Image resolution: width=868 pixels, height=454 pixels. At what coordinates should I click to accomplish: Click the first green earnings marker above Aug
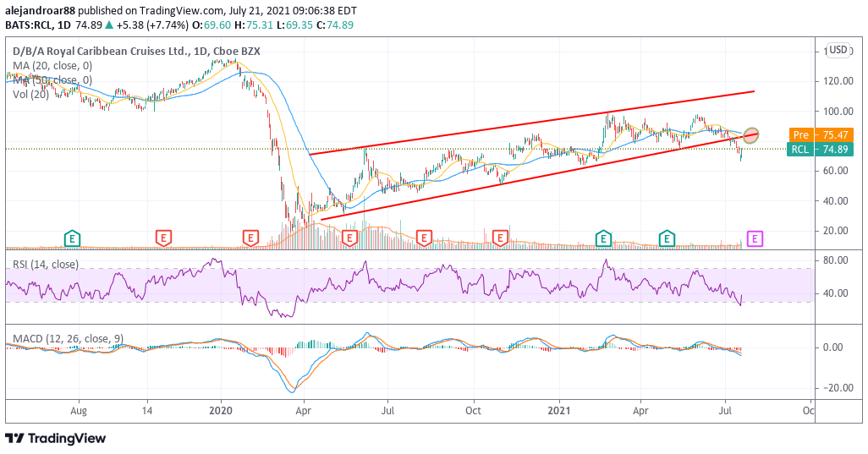(72, 239)
